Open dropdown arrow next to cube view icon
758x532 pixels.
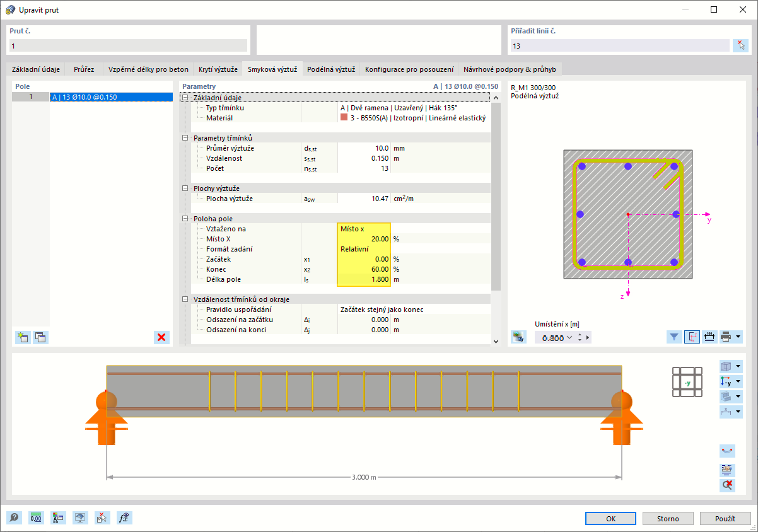pyautogui.click(x=738, y=366)
